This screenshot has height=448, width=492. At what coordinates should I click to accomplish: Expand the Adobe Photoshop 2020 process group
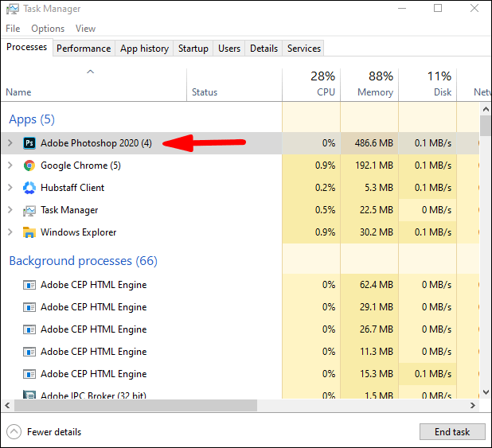coord(10,143)
